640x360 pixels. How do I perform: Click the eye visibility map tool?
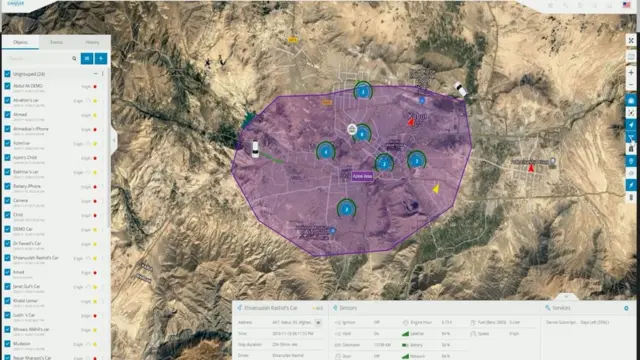[x=631, y=173]
